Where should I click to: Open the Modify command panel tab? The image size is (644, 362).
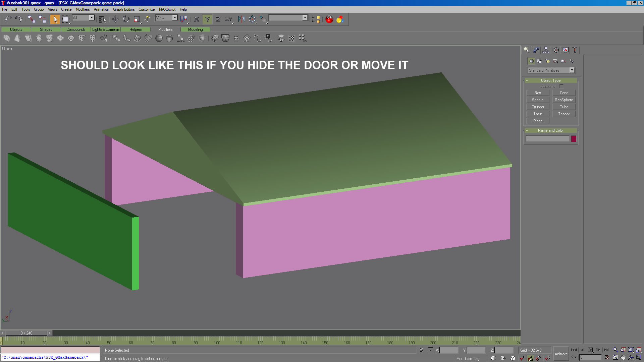[536, 50]
